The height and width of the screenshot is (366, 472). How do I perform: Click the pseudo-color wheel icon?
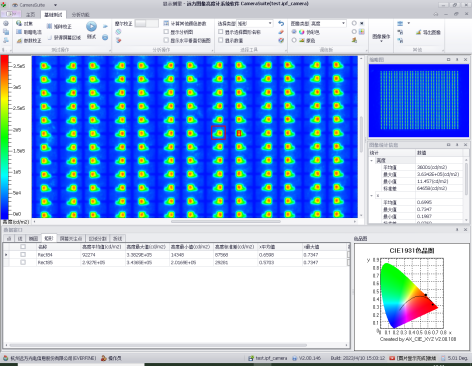(301, 32)
